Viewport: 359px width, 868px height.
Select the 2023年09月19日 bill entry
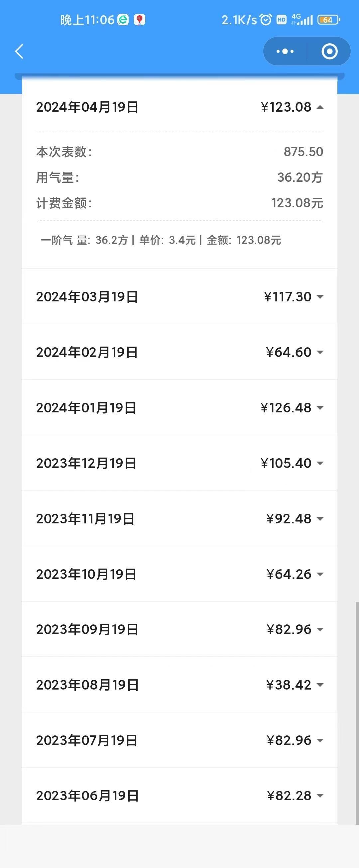(179, 629)
